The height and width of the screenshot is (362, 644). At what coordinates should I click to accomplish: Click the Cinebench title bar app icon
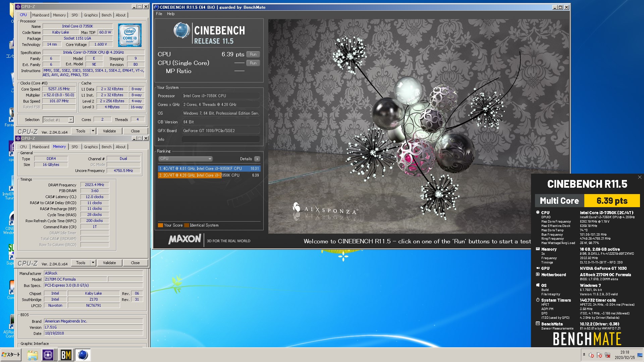(156, 7)
